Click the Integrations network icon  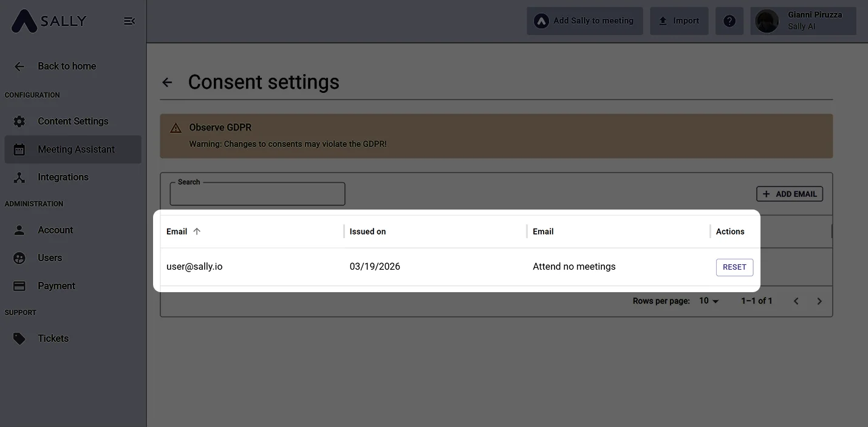[19, 177]
